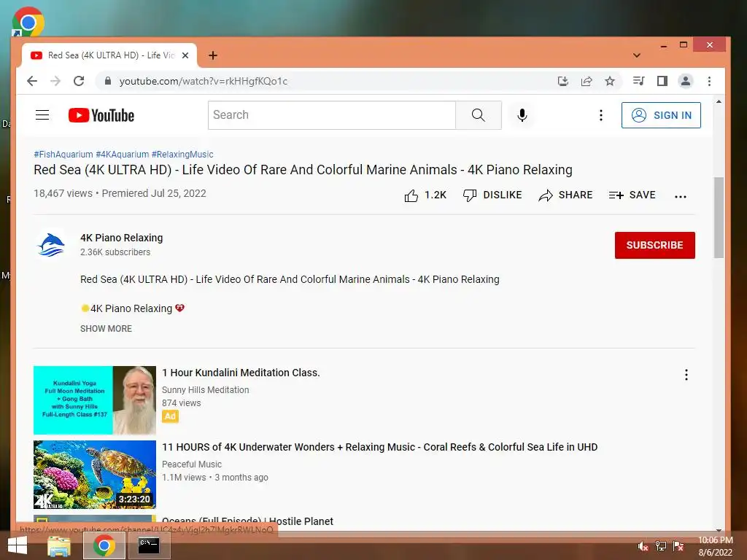Open the 11 HOURS Underwater Wonders thumbnail
The height and width of the screenshot is (560, 747).
95,474
